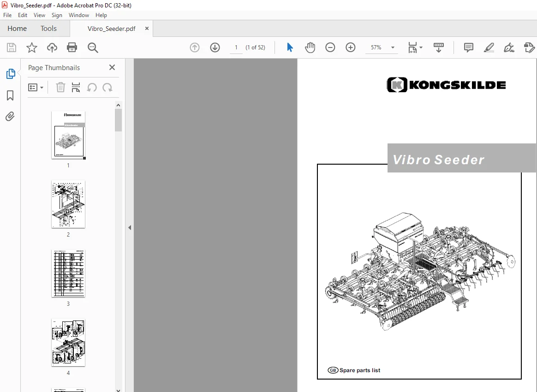Screen dimensions: 537x392
Task: Expand the fit page options arrow
Action: click(421, 48)
